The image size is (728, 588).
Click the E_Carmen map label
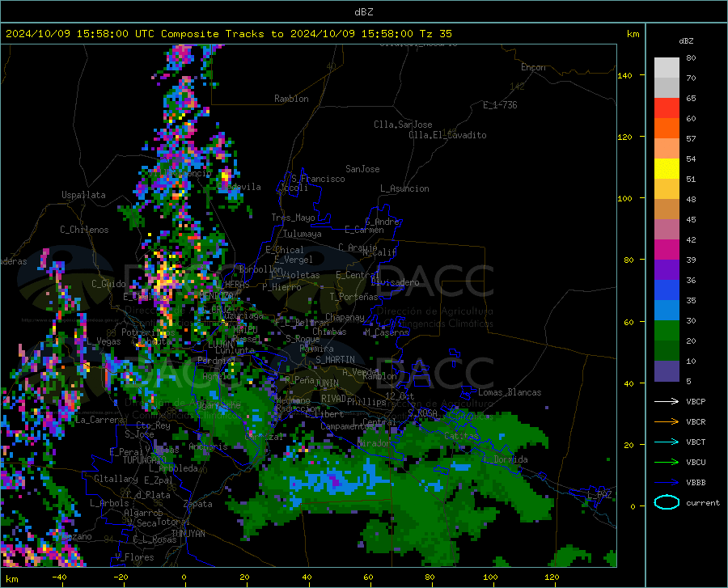[364, 229]
